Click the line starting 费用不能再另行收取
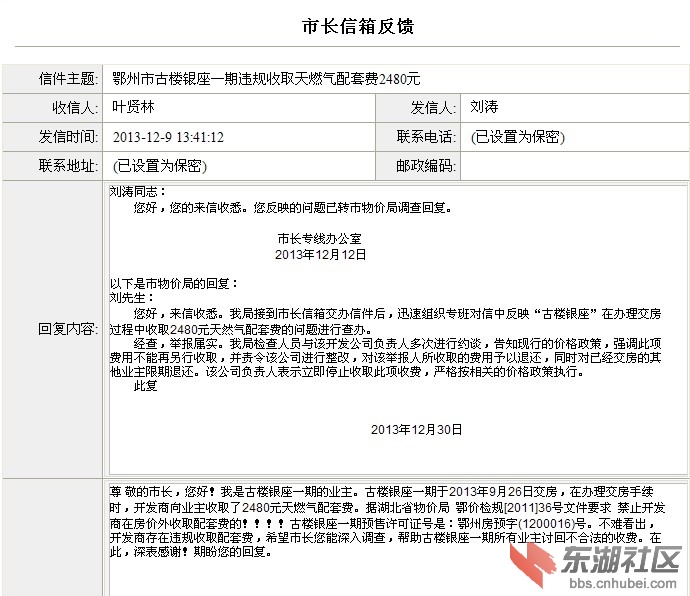The image size is (690, 596). click(385, 357)
